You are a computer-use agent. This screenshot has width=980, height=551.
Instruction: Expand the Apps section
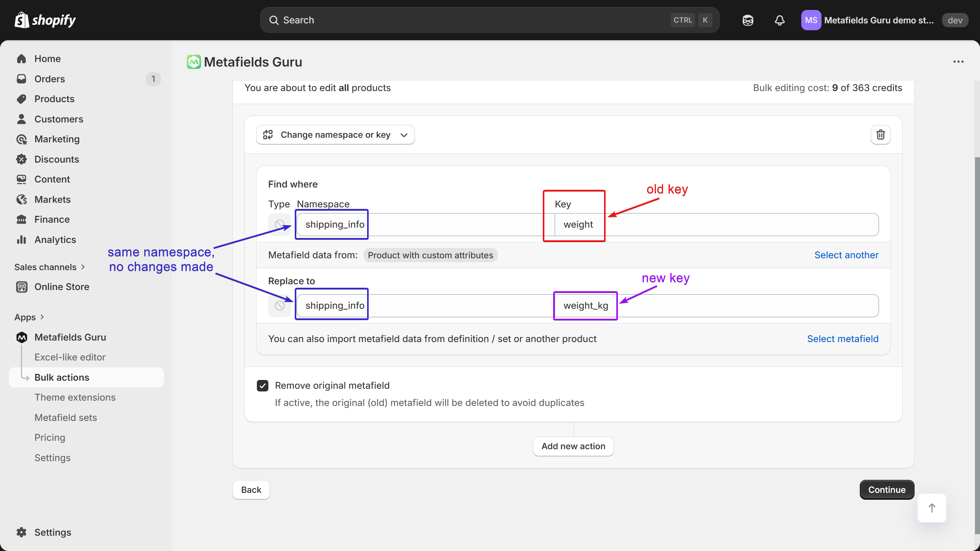[x=29, y=317]
